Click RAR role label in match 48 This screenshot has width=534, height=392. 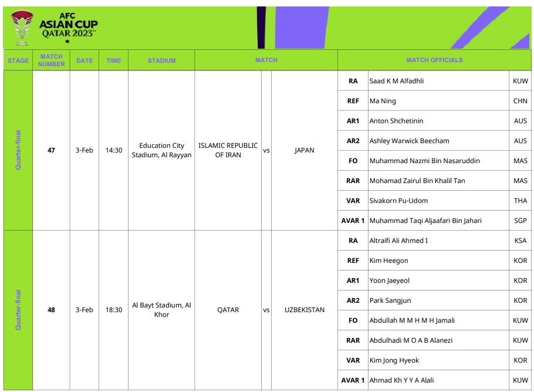point(353,340)
